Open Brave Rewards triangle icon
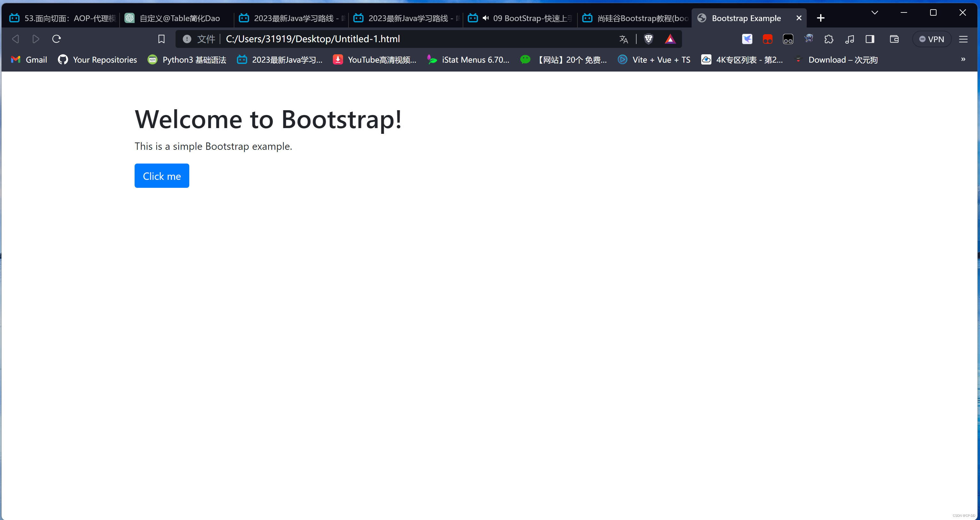 670,39
